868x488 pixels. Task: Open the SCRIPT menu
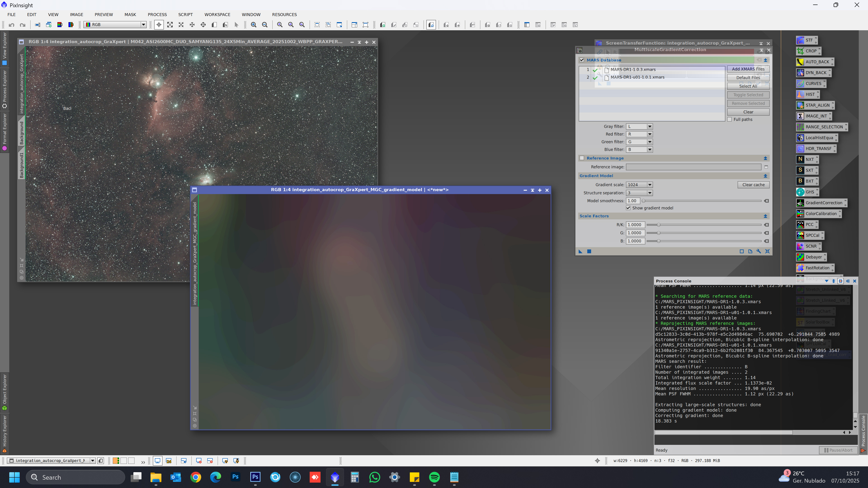pos(185,14)
